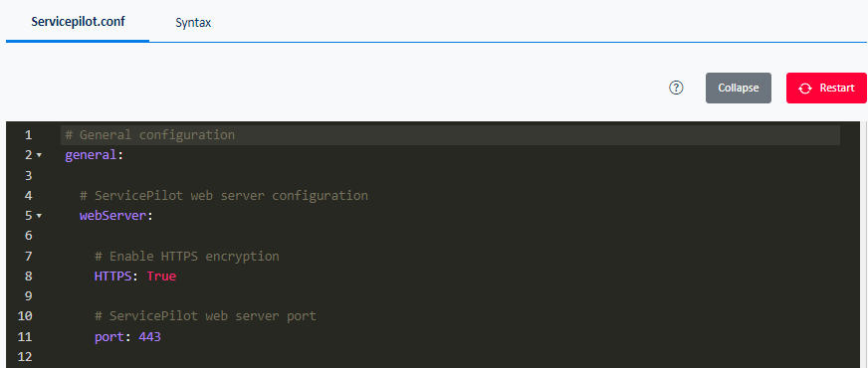Click the 'HTTPS' key on line 8
The image size is (868, 368).
pyautogui.click(x=112, y=276)
